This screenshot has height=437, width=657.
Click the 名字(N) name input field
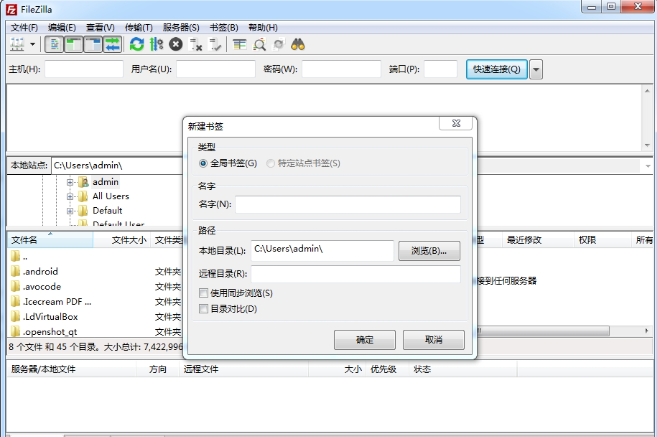[x=348, y=204]
